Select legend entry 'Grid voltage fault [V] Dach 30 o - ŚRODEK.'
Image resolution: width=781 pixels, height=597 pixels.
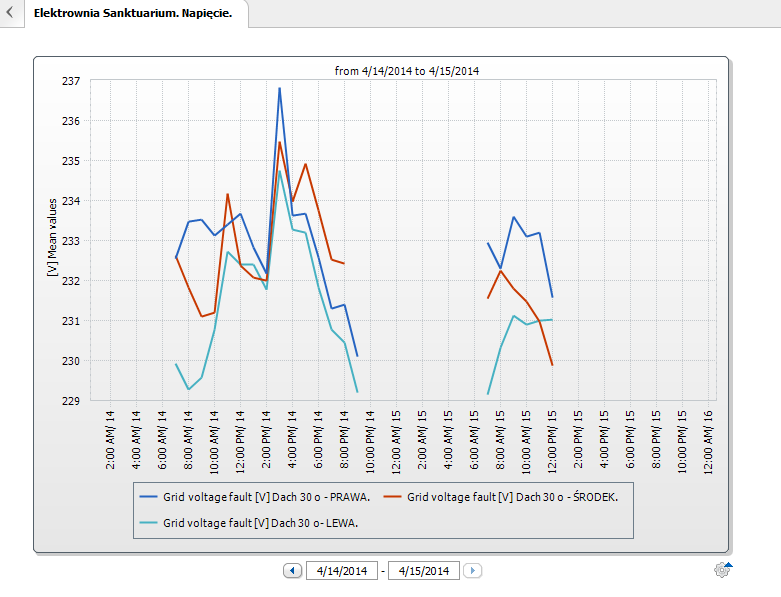513,497
